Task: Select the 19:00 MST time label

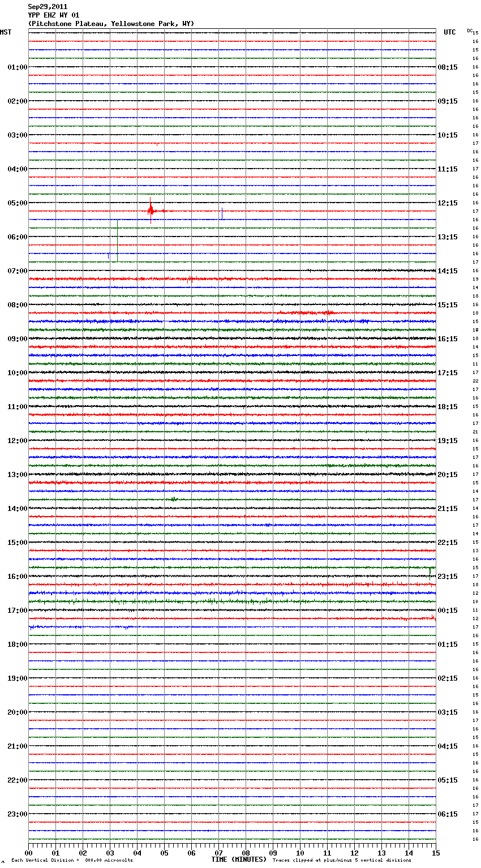Action: click(18, 678)
